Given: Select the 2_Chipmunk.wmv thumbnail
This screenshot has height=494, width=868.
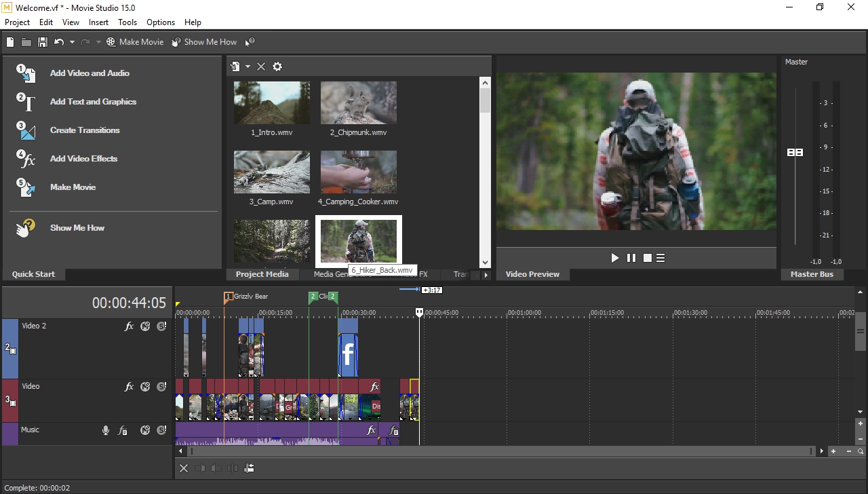Looking at the screenshot, I should pos(358,103).
